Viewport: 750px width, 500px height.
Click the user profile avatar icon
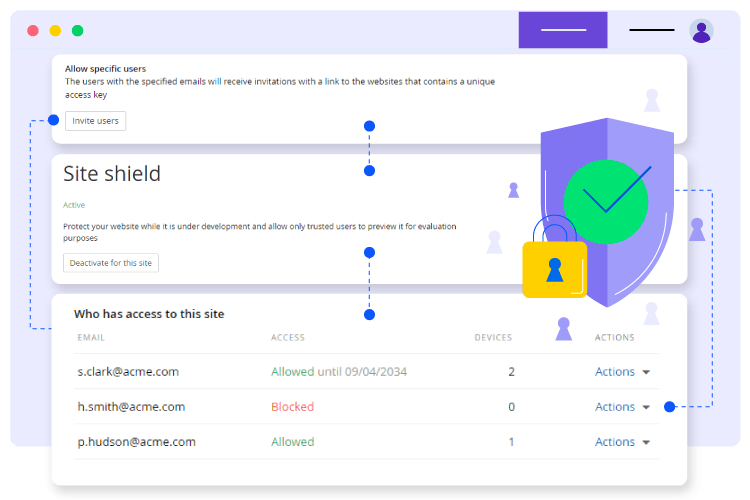[702, 31]
